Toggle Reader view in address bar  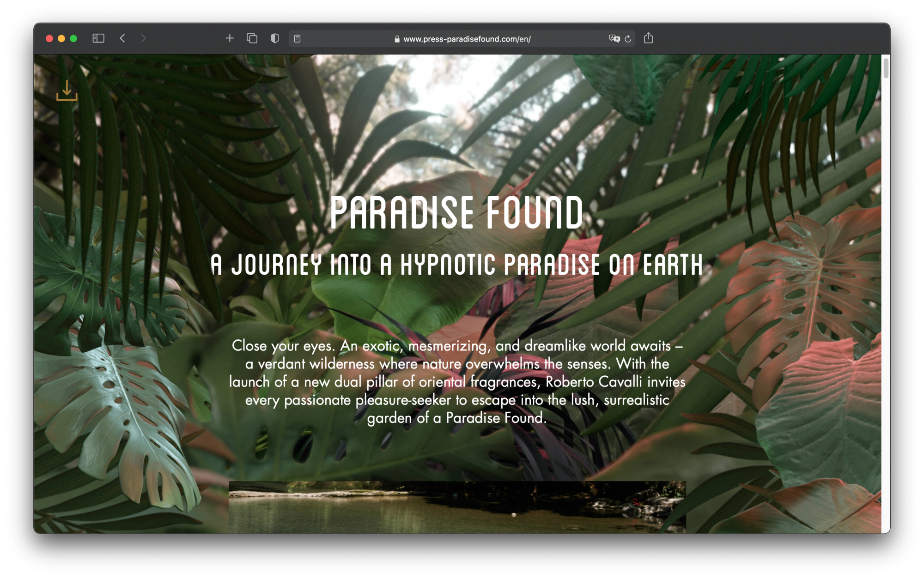pyautogui.click(x=298, y=39)
